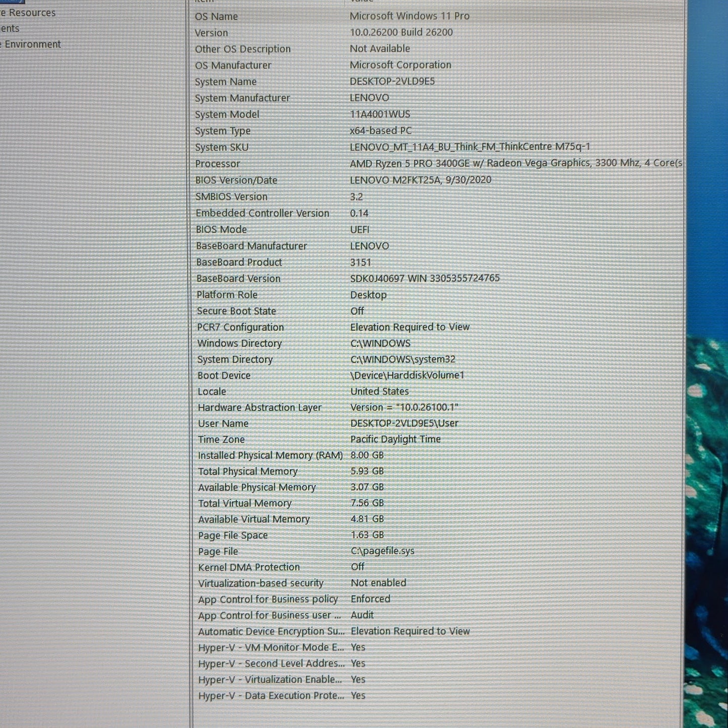This screenshot has width=728, height=728.
Task: Open the Software Environment tree node
Action: coord(30,44)
